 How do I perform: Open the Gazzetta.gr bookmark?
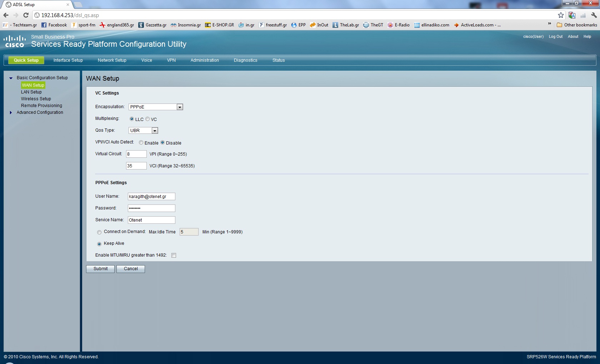click(152, 25)
